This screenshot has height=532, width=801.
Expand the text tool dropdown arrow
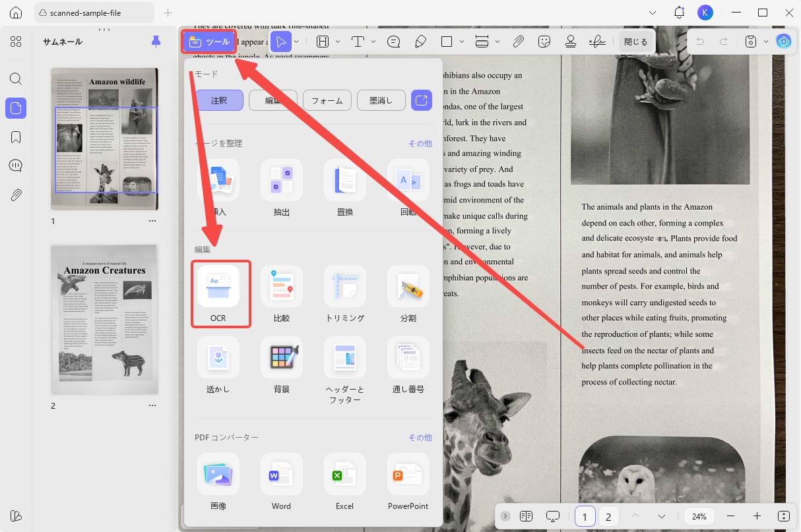point(373,42)
